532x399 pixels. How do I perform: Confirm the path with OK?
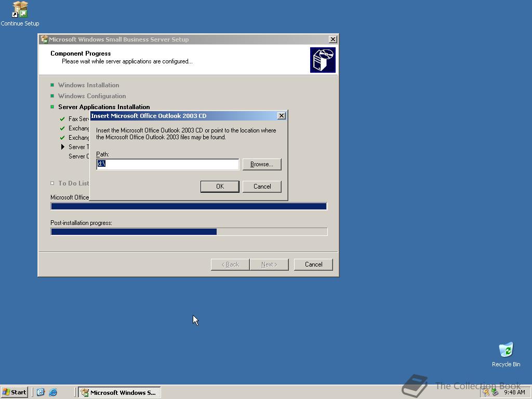coord(220,187)
